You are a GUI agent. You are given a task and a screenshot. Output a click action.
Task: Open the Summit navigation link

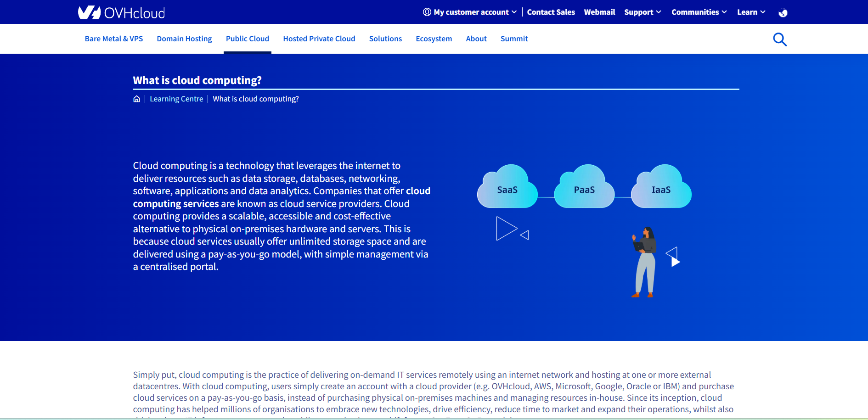[x=514, y=39]
